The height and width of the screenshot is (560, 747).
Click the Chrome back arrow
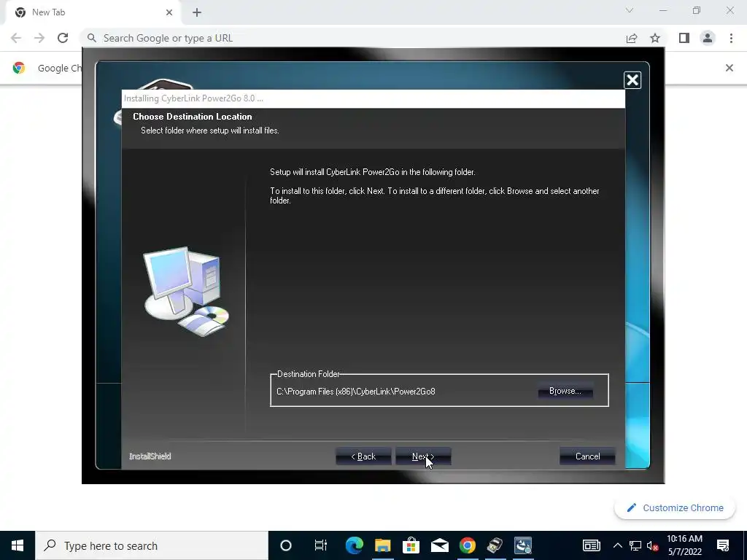pos(16,38)
